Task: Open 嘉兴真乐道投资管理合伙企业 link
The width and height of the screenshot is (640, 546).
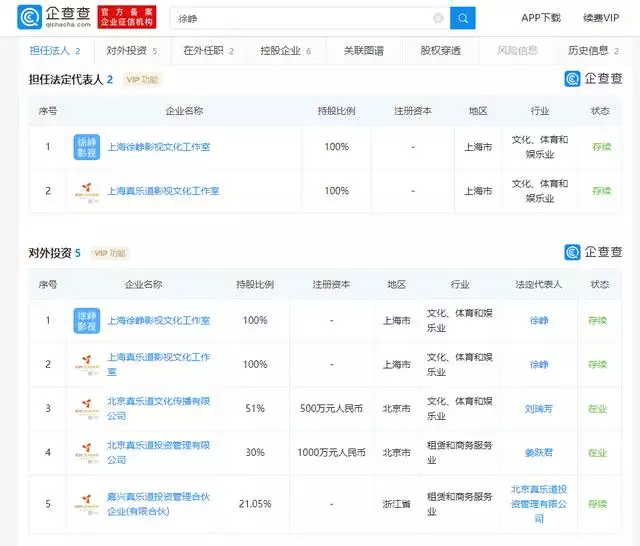Action: coord(158,504)
